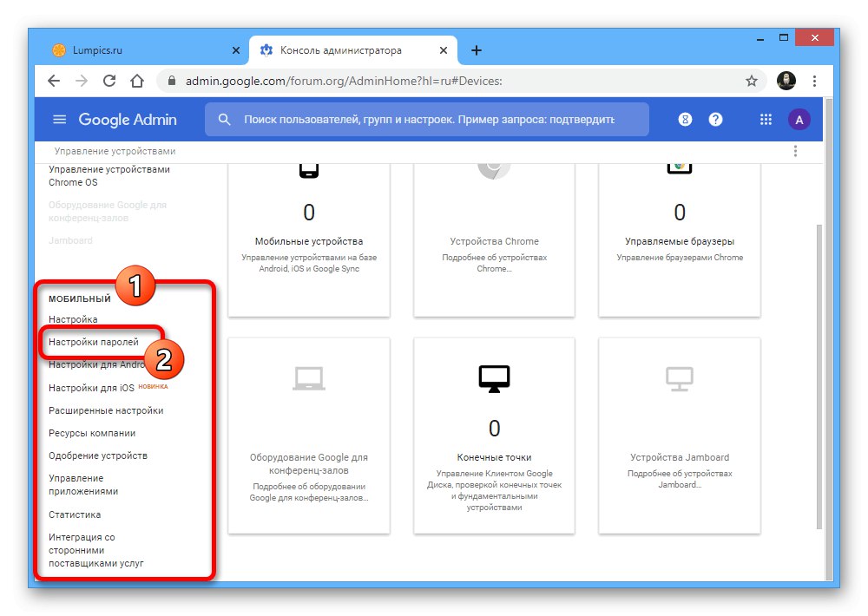Viewport: 868px width, 616px height.
Task: Open Статистика in the sidebar
Action: tap(75, 514)
